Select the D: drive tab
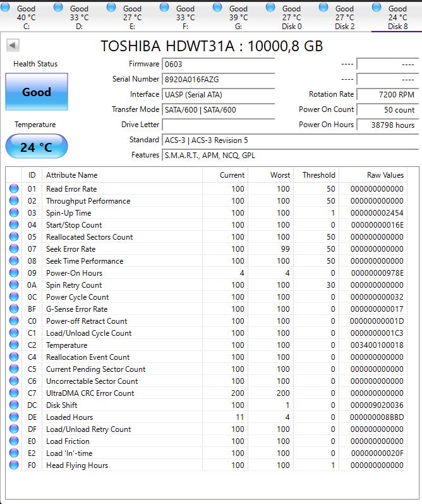 [x=79, y=16]
